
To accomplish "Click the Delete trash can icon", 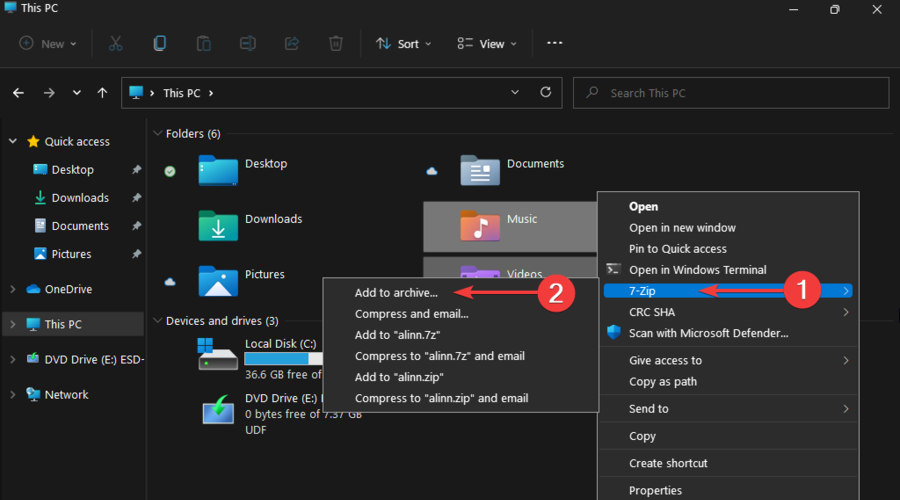I will coord(336,43).
